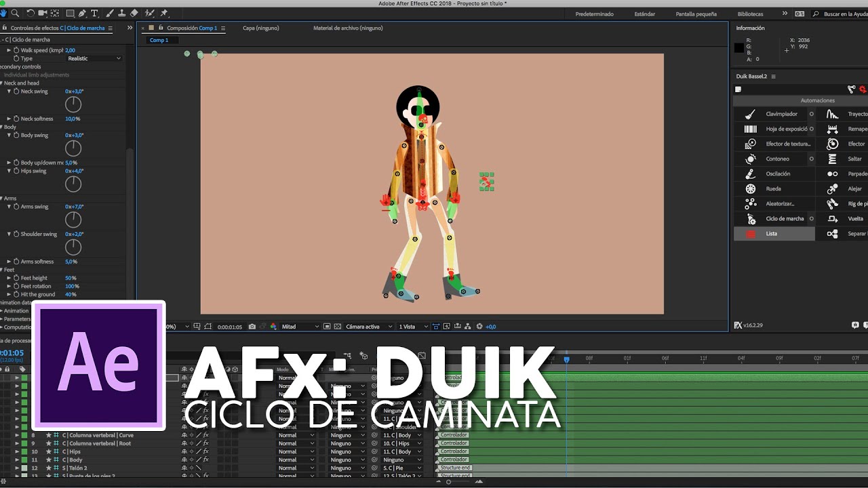Switch to Bibliotecas workspace
Screen dimensions: 868x488
750,14
